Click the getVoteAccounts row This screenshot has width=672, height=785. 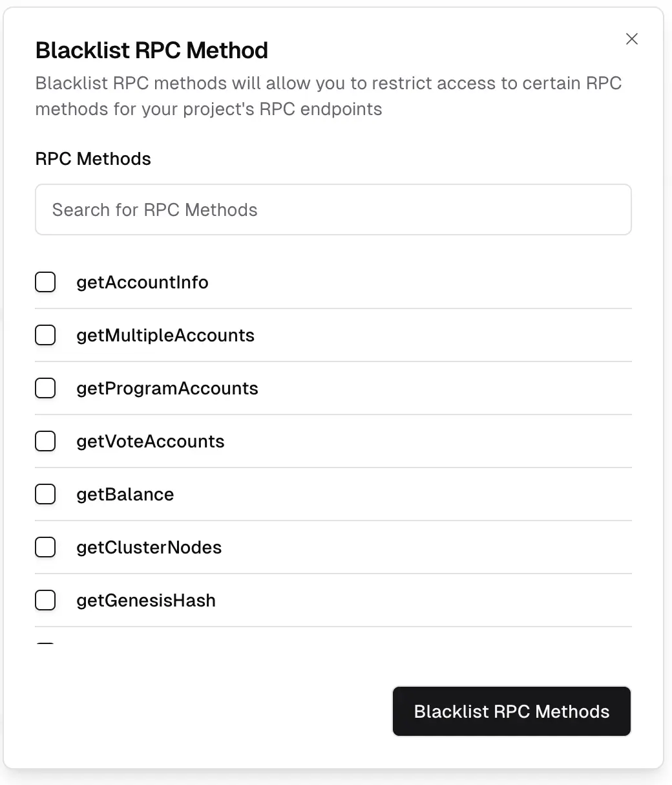pos(151,441)
